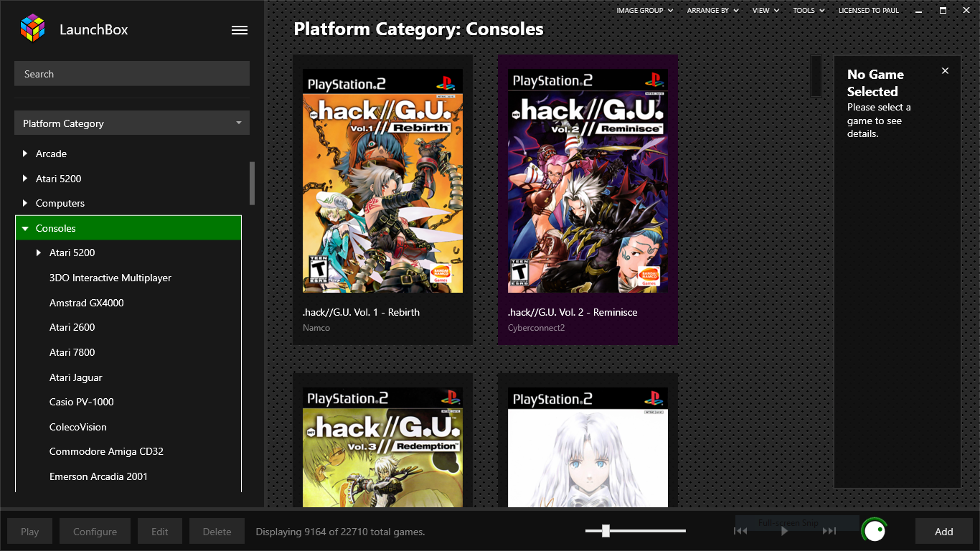The width and height of the screenshot is (980, 551).
Task: Select Emerson Arcadia 2001 platform
Action: coord(99,476)
